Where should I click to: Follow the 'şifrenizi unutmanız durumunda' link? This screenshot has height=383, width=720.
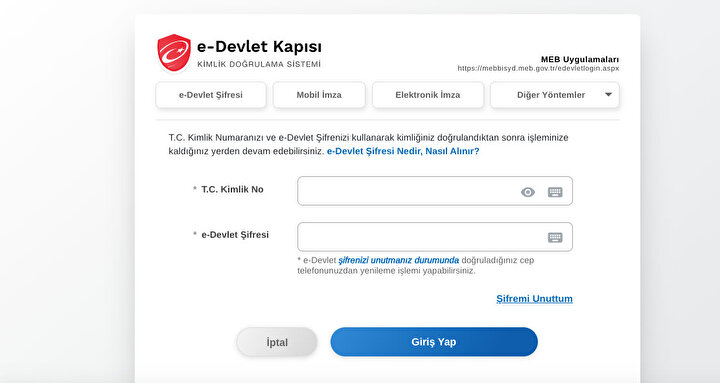point(399,260)
